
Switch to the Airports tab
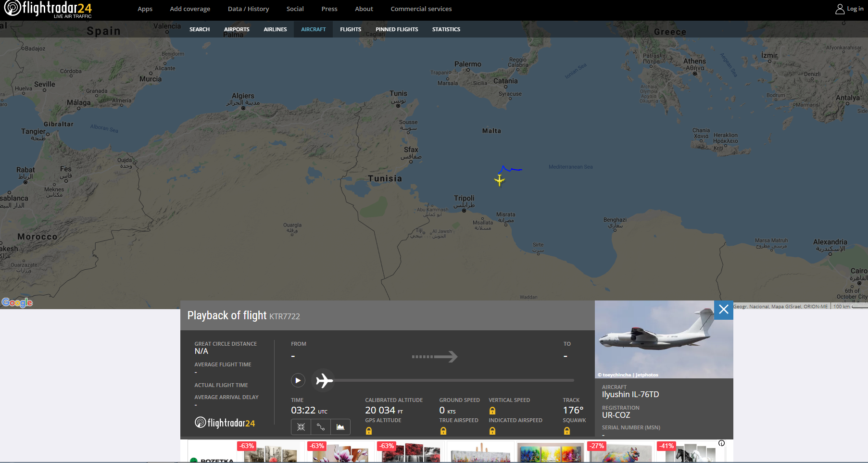click(237, 29)
